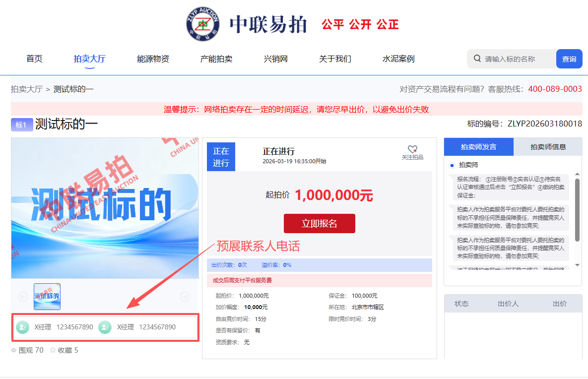Image resolution: width=588 pixels, height=379 pixels.
Task: Click the 报名流程 auctioneer message
Action: [511, 187]
